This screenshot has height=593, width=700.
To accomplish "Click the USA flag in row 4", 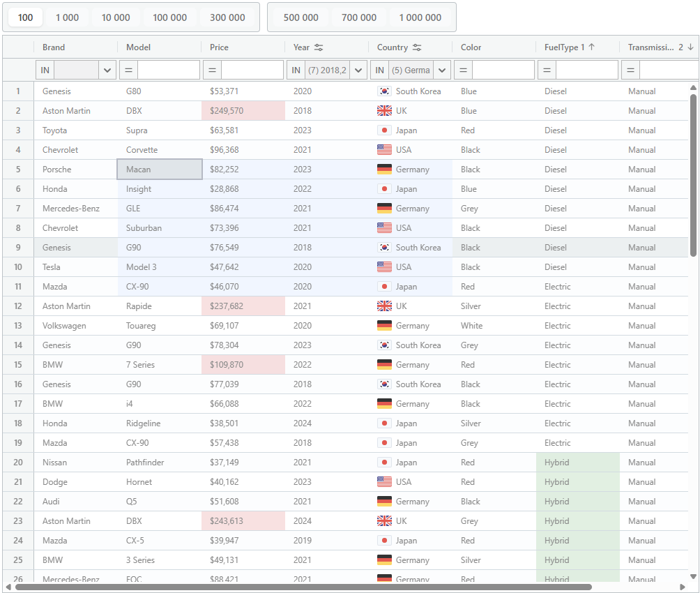I will [384, 150].
